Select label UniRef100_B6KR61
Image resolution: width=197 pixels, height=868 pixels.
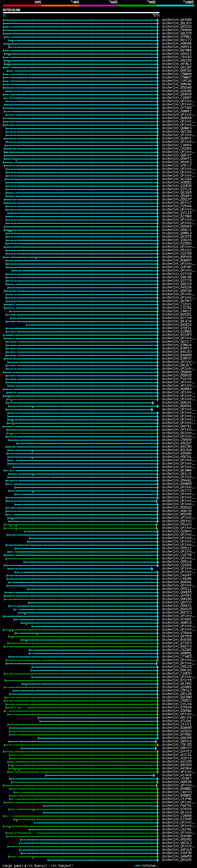pyautogui.click(x=177, y=406)
